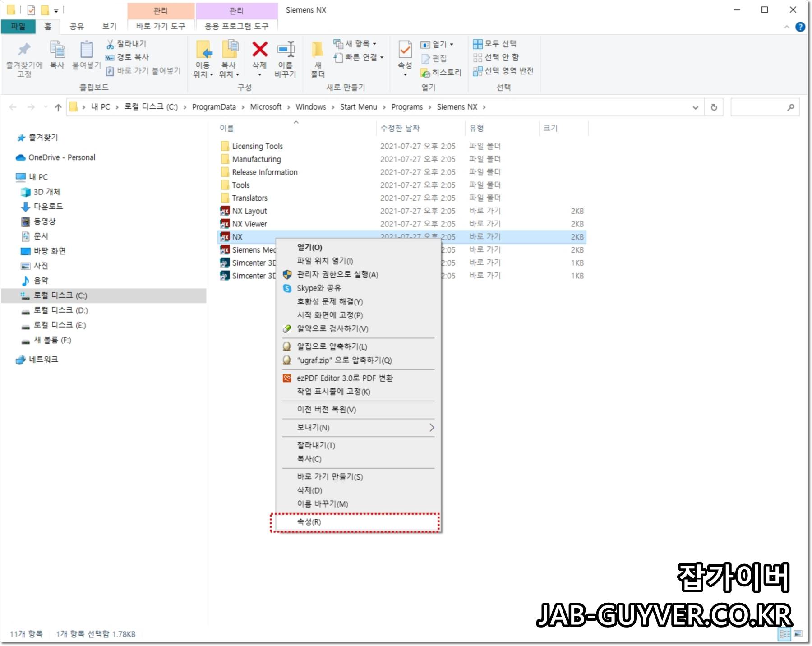
Task: Choose Run as administrator in the context menu
Action: (358, 274)
